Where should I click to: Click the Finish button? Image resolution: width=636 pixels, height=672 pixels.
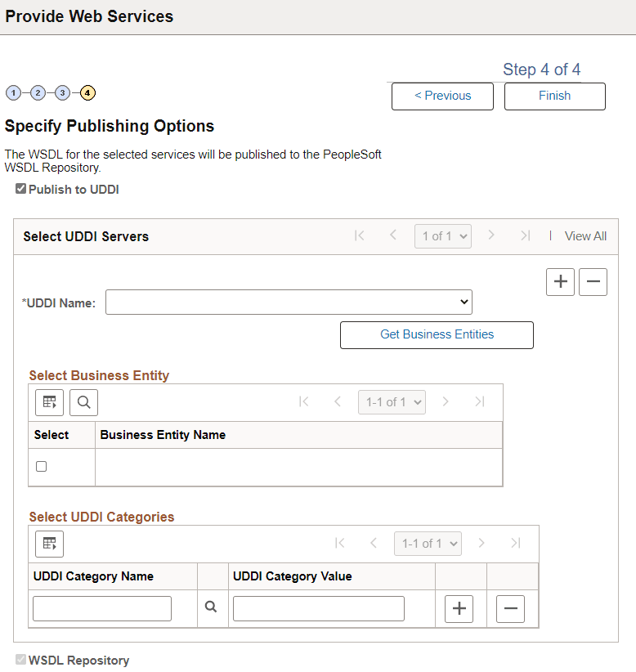tap(554, 96)
